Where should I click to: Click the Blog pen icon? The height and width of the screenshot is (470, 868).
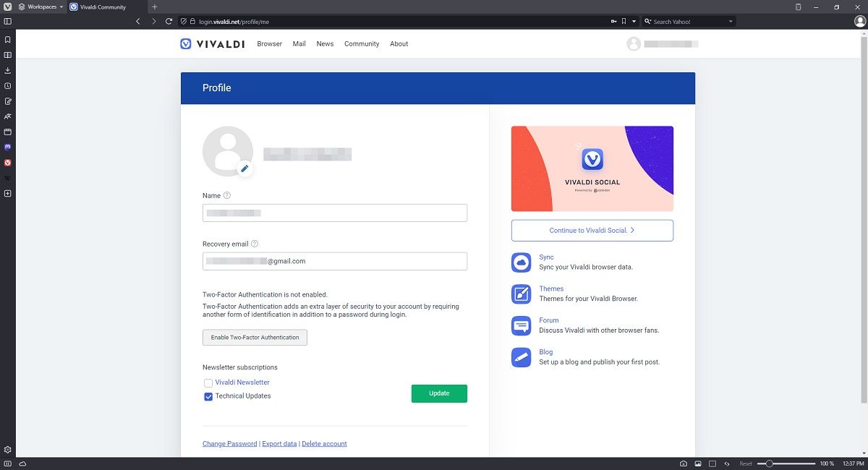pyautogui.click(x=522, y=357)
